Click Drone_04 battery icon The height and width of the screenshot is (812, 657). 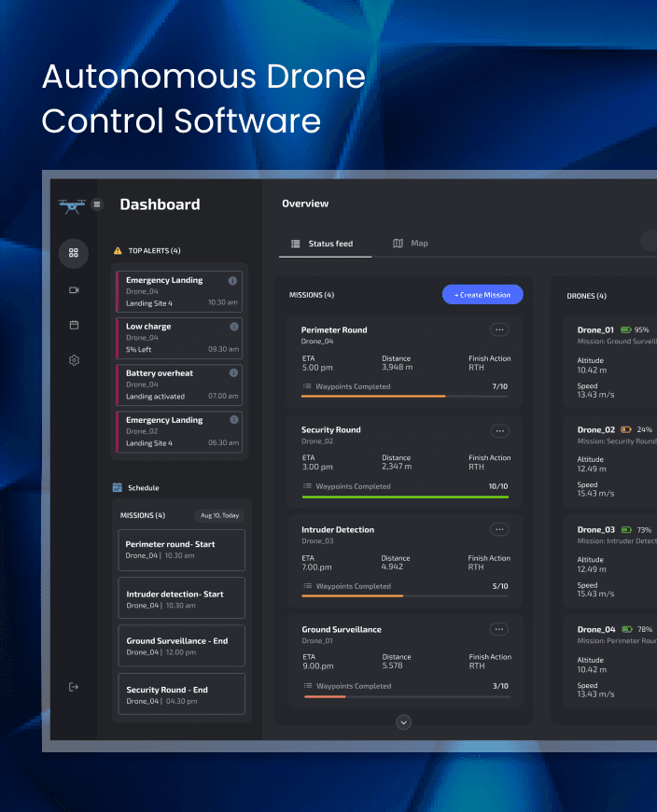[x=627, y=629]
